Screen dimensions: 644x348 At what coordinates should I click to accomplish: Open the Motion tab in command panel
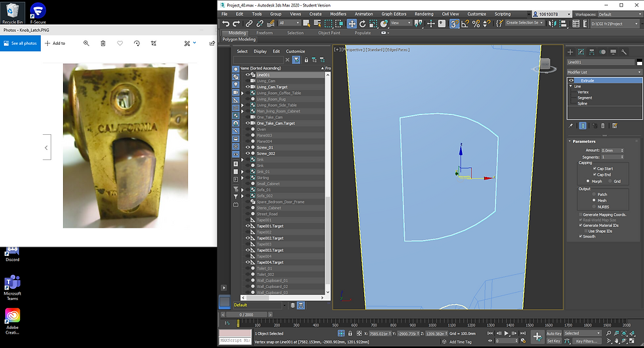(x=603, y=52)
